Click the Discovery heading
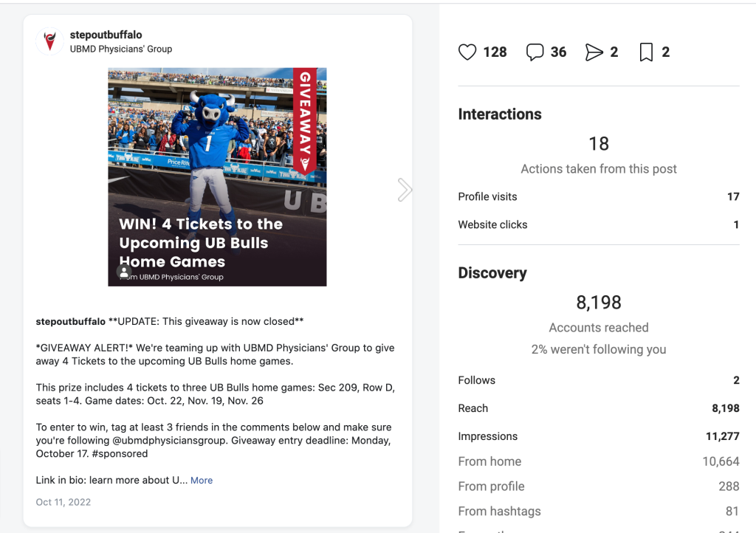This screenshot has width=756, height=533. (492, 272)
